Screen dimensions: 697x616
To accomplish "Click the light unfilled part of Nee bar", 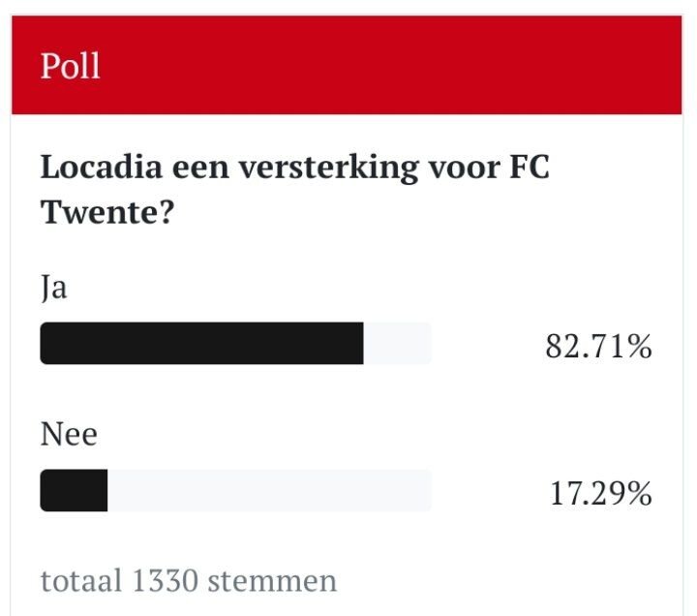I will [269, 491].
